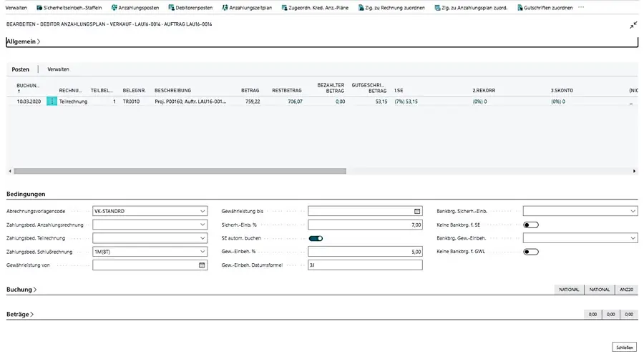Select the restbetrag cell 706,07
Image resolution: width=644 pixels, height=359 pixels.
(x=295, y=102)
